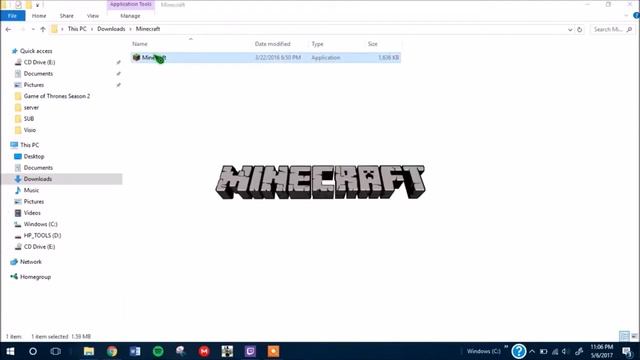640x360 pixels.
Task: Open the Twitch app on taskbar
Action: click(x=250, y=351)
